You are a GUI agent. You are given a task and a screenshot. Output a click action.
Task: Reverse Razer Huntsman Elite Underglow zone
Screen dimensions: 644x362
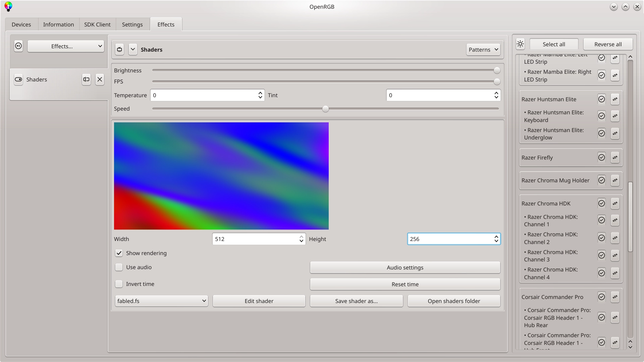pyautogui.click(x=615, y=133)
